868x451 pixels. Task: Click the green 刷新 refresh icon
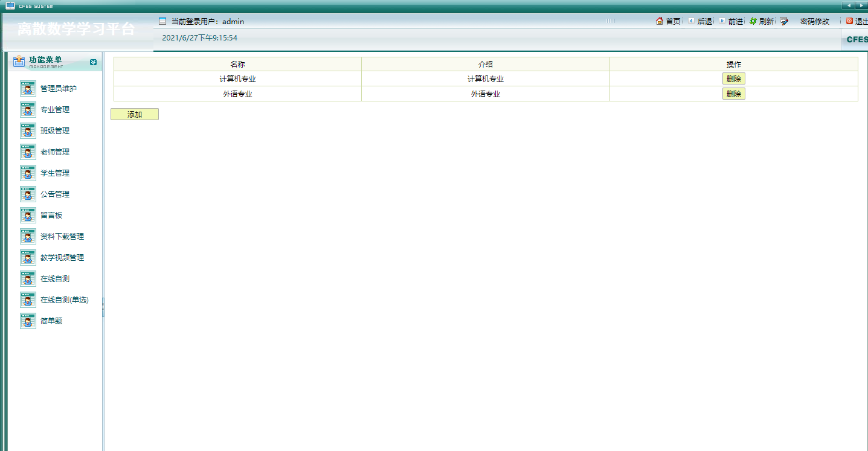point(753,21)
